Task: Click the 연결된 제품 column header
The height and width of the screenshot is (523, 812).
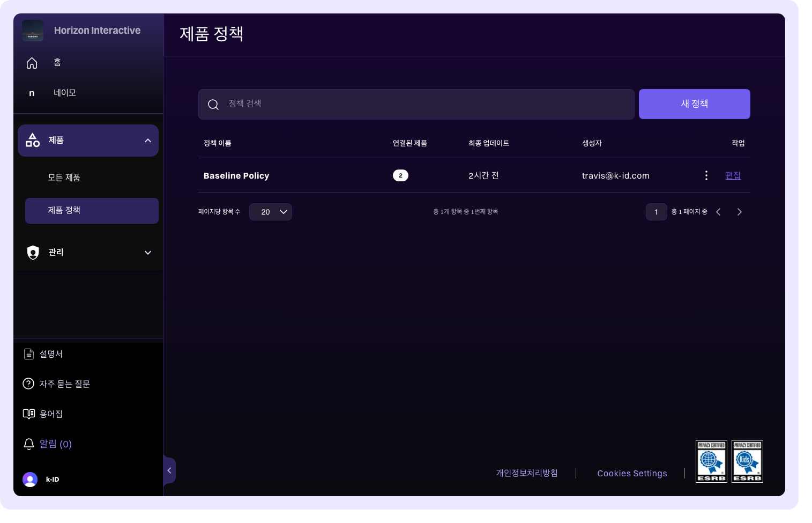Action: tap(410, 143)
